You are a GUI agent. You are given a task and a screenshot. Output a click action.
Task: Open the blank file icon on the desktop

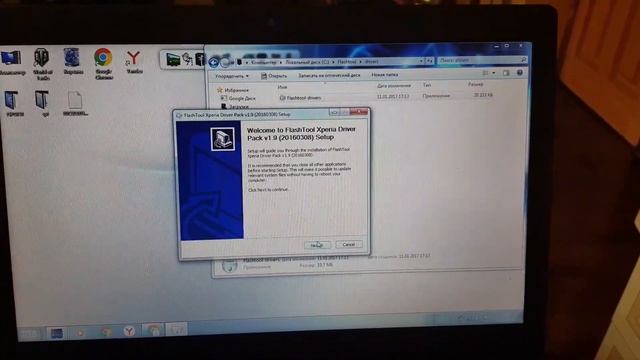point(75,104)
